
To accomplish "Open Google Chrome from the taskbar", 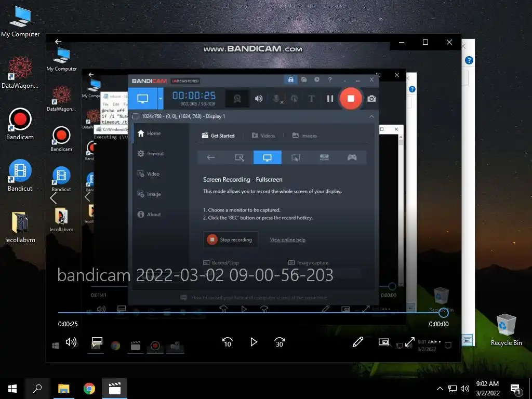I will (x=89, y=389).
